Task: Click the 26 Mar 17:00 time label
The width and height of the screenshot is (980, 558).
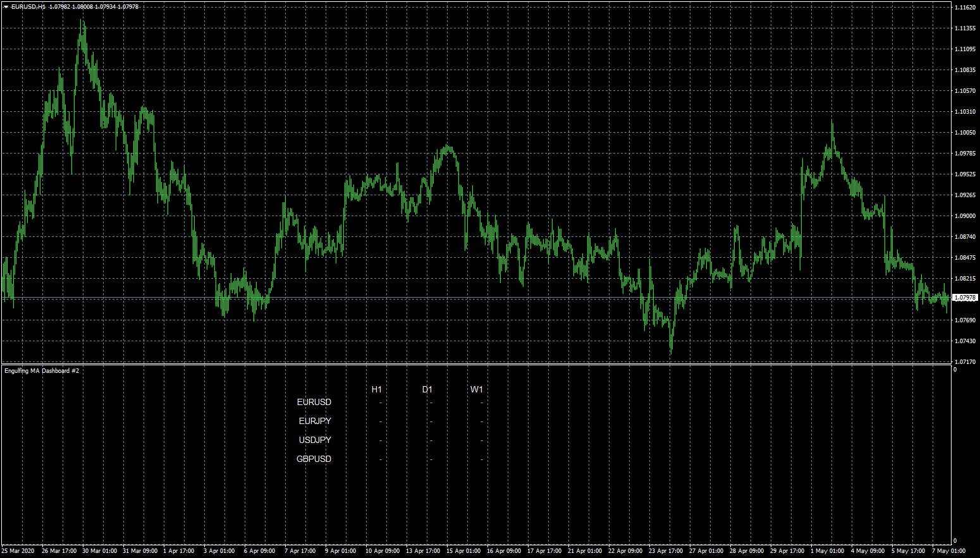Action: [x=59, y=551]
